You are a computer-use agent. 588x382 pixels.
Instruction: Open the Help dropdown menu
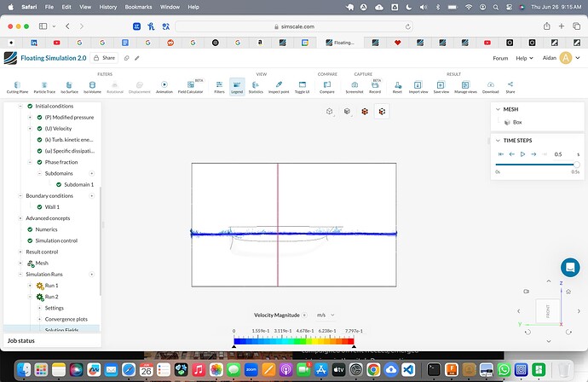pos(524,58)
